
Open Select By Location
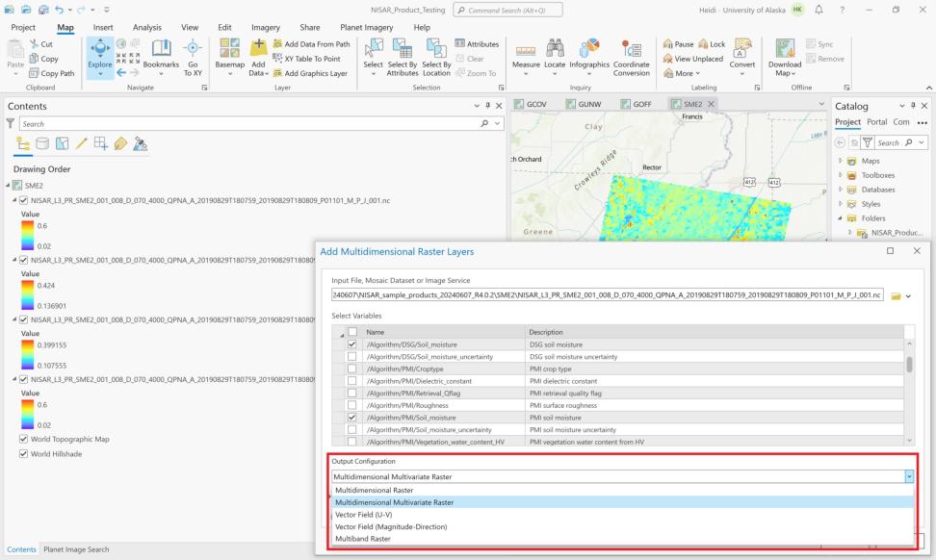[x=436, y=58]
